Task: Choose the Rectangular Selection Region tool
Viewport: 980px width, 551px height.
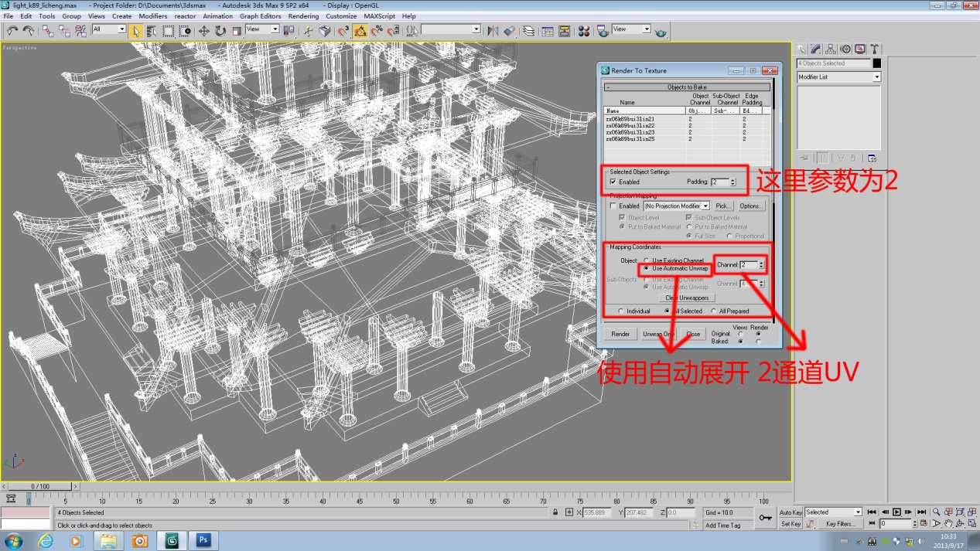Action: click(168, 31)
